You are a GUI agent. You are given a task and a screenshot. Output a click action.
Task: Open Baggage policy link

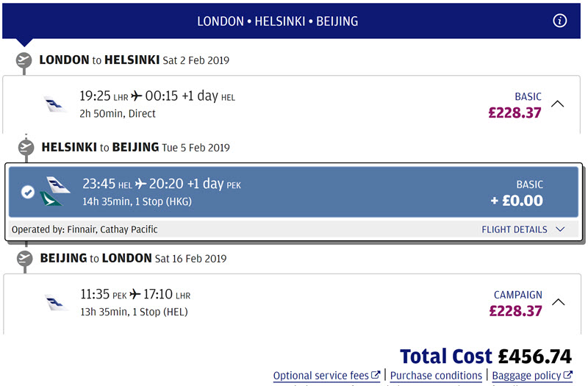532,376
